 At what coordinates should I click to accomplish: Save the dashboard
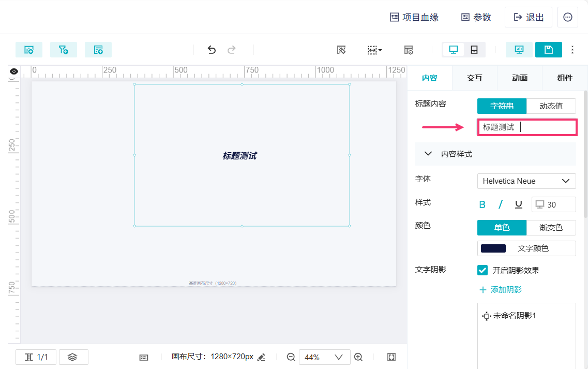(548, 50)
